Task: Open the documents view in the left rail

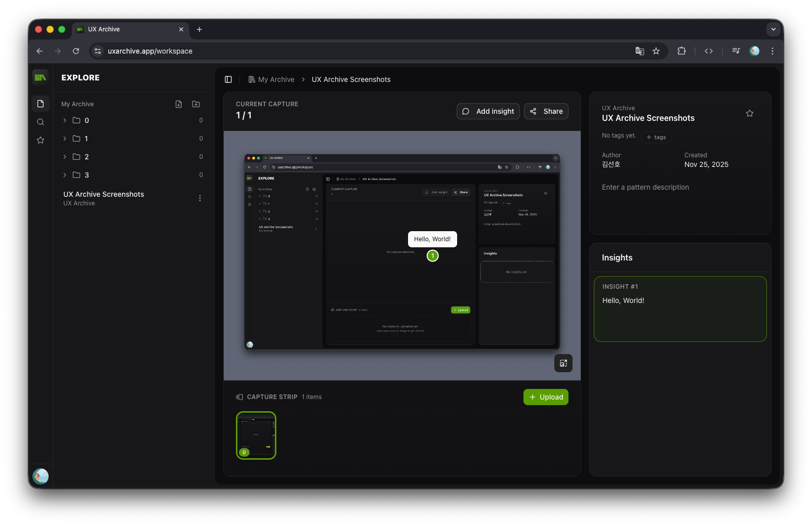Action: pyautogui.click(x=40, y=103)
